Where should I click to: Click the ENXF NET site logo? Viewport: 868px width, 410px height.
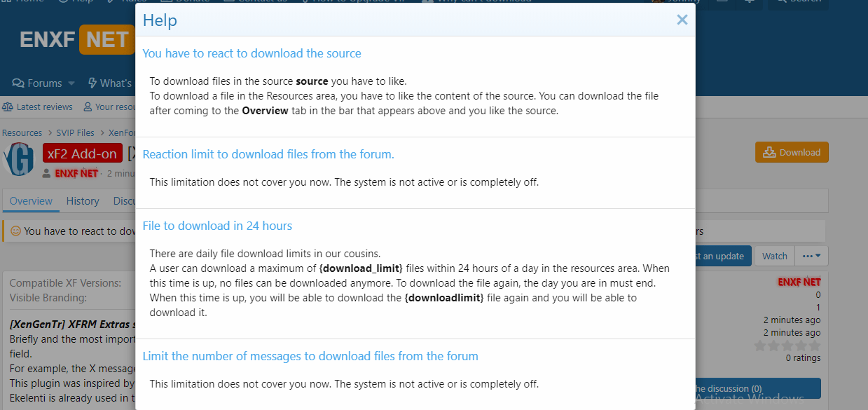76,40
